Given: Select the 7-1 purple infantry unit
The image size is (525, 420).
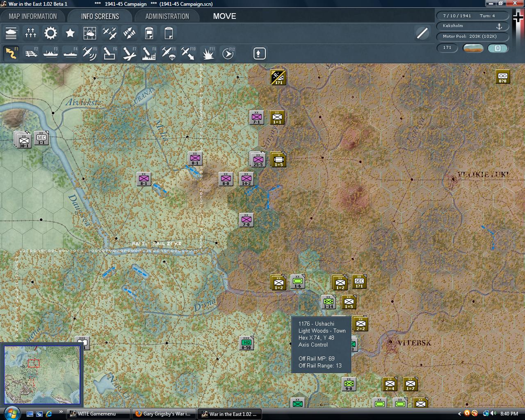Looking at the screenshot, I should [257, 117].
